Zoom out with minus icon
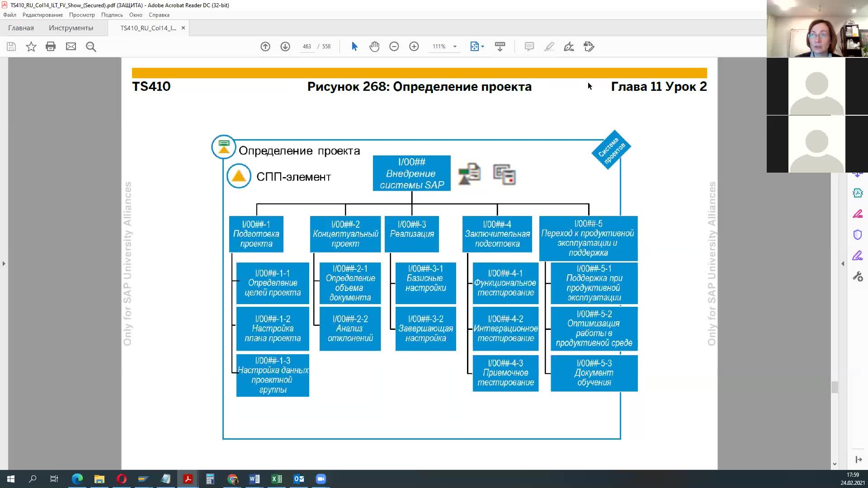The height and width of the screenshot is (488, 868). (x=394, y=47)
